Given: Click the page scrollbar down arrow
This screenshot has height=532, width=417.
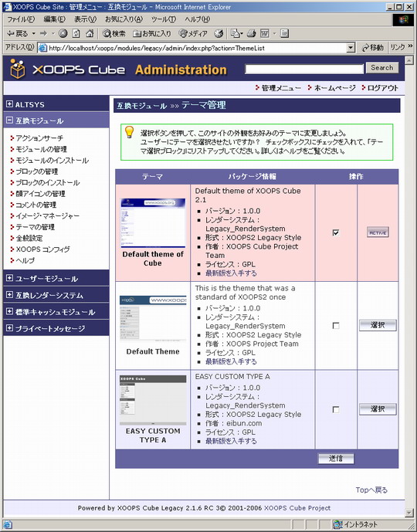Looking at the screenshot, I should tap(409, 513).
